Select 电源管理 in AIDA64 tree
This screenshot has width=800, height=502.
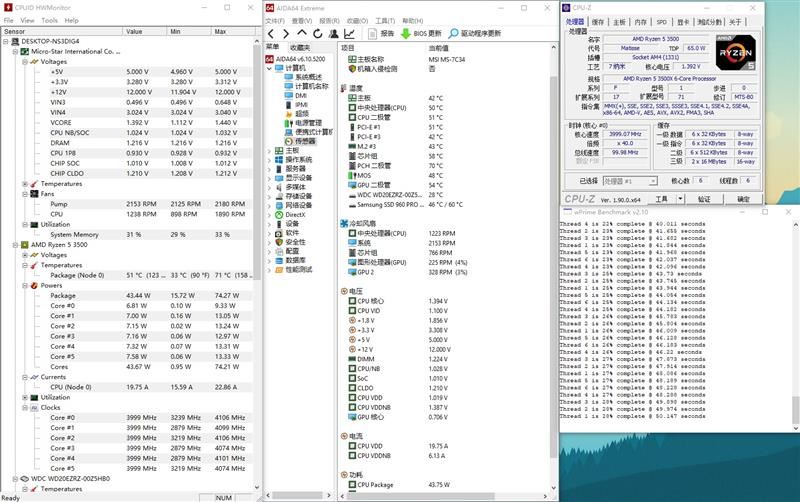click(x=308, y=123)
